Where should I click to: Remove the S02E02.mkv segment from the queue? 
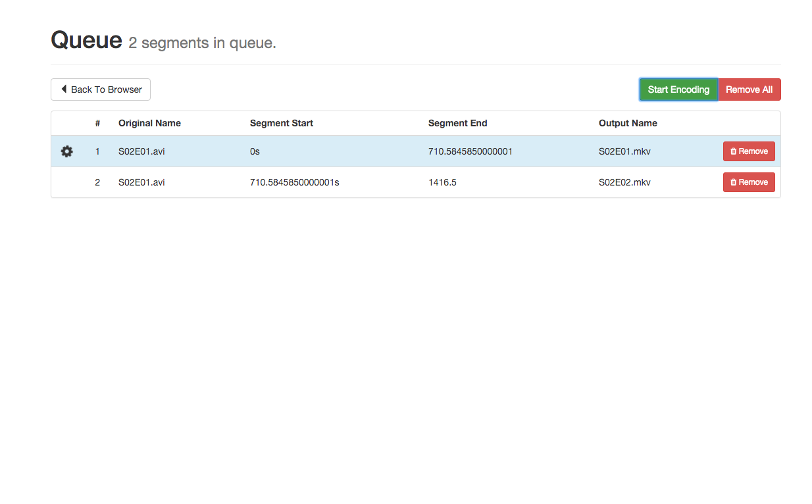click(x=749, y=182)
